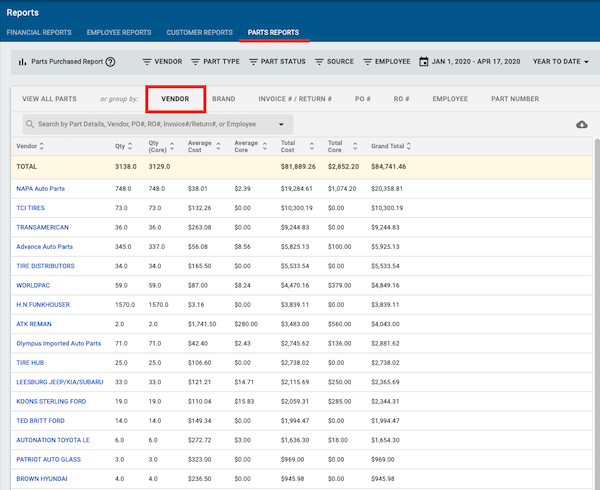Screen dimensions: 600x490
Task: Download report via the cloud icon
Action: 582,124
